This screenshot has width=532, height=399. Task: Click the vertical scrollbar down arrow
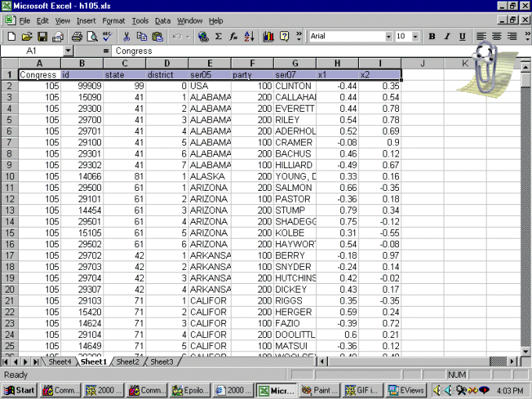526,350
